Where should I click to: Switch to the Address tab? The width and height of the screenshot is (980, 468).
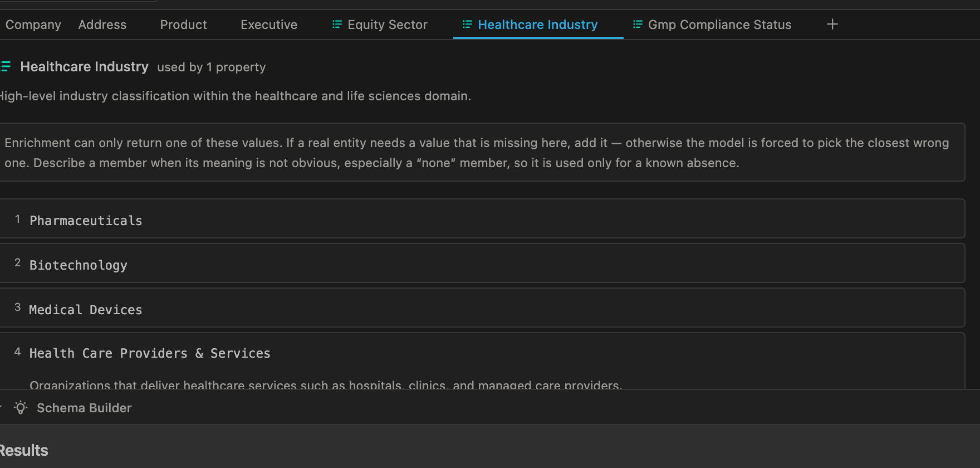point(102,25)
